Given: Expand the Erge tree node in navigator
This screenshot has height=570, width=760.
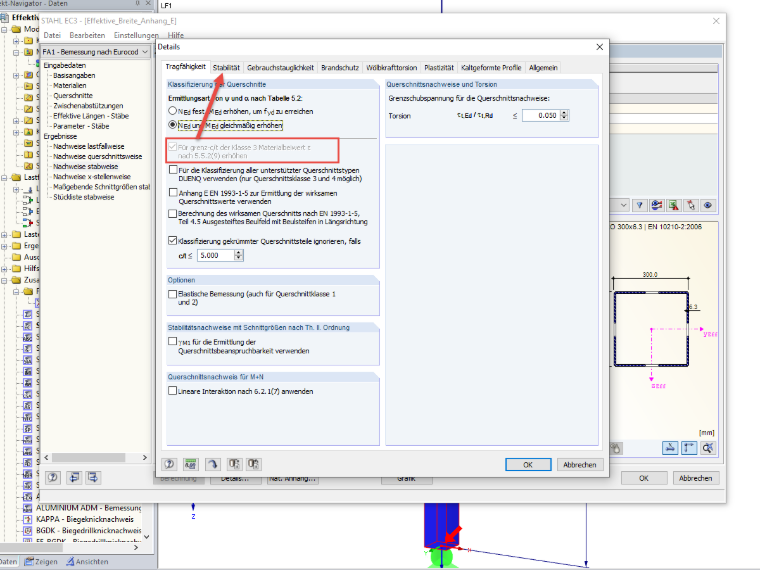Looking at the screenshot, I should (x=4, y=246).
